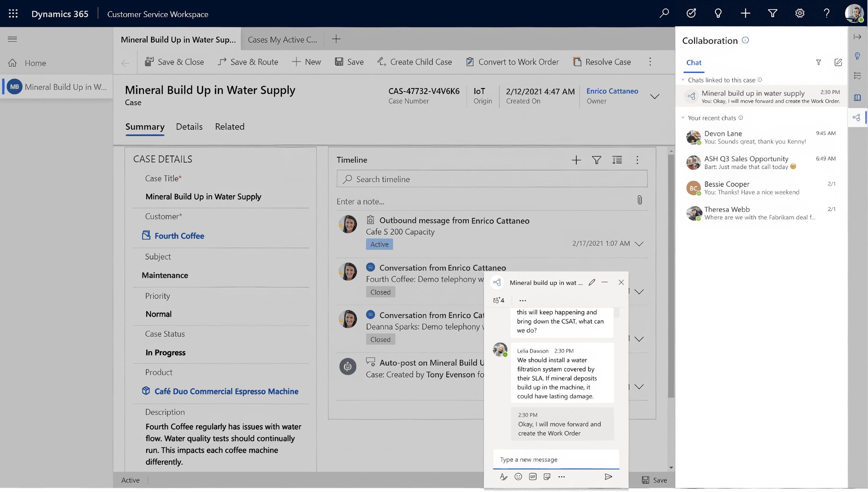Viewport: 868px width, 492px height.
Task: Click New in the command bar
Action: point(306,62)
